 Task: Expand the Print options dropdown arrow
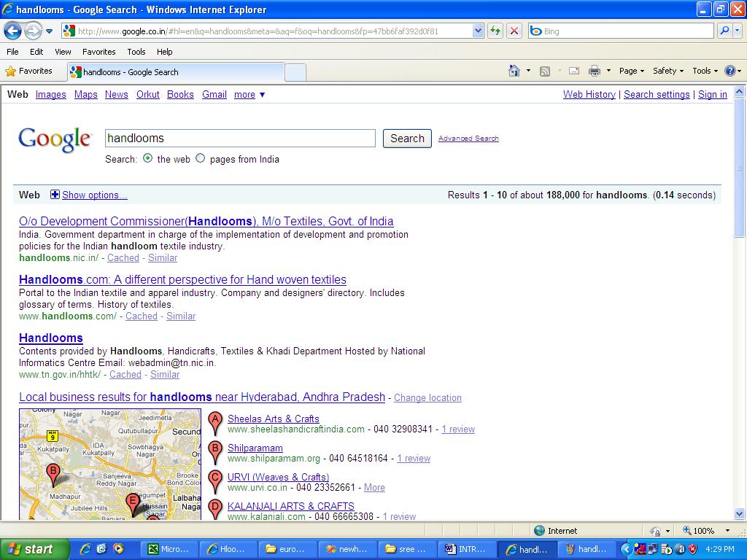pos(608,71)
